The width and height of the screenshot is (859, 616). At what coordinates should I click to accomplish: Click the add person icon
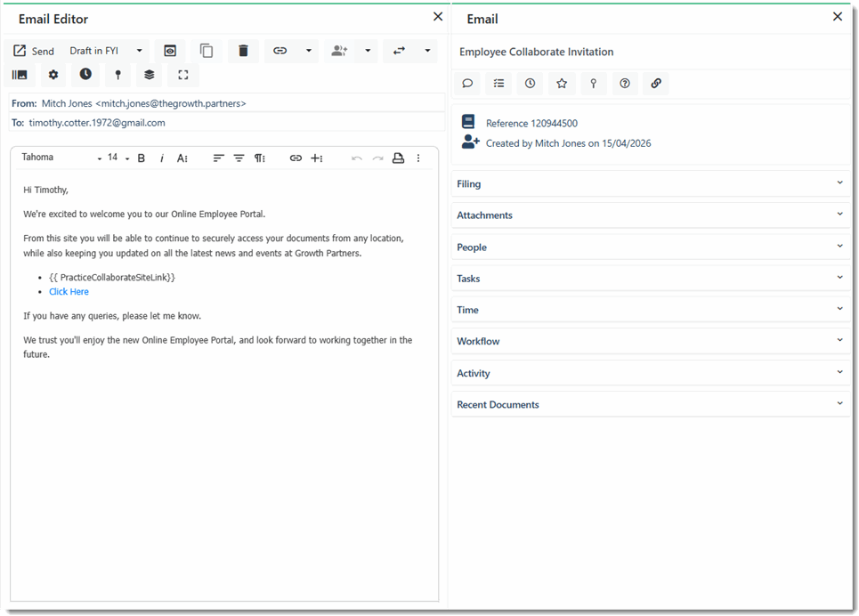click(339, 51)
